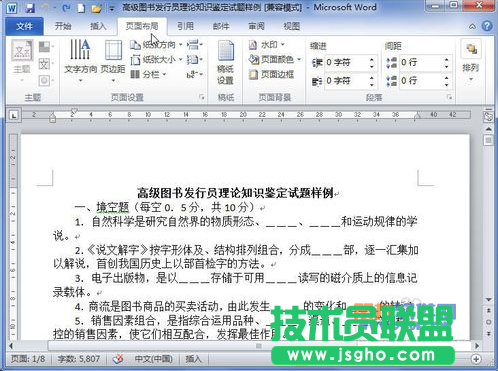Viewport: 498px width, 371px height.
Task: Open 页边距 margins menu
Action: point(113,61)
